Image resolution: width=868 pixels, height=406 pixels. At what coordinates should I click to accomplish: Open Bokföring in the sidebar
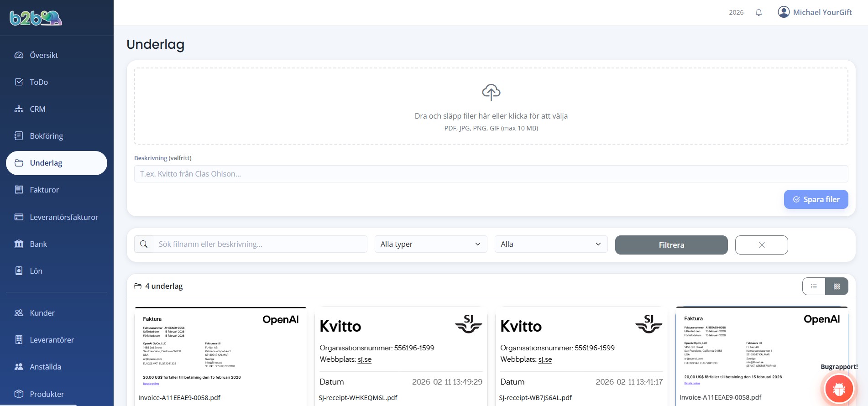pos(46,136)
